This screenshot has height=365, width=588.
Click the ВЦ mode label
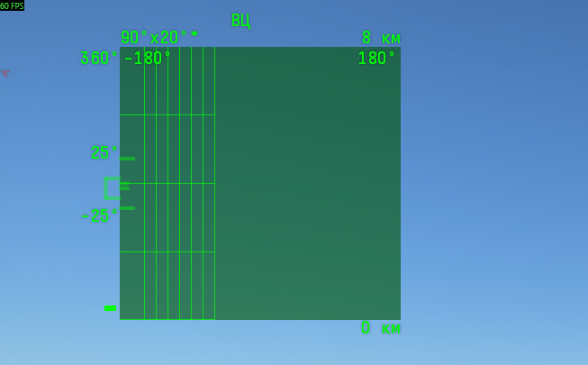240,20
